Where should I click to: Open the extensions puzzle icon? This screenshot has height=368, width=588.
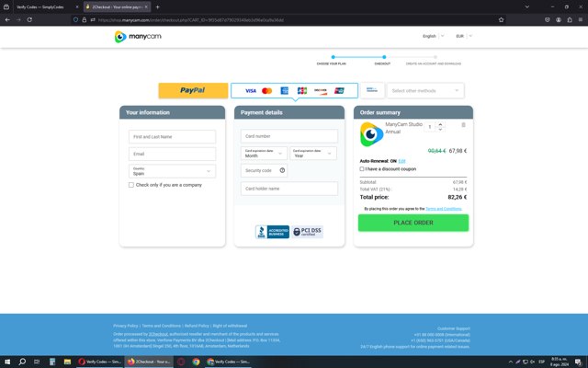click(570, 19)
